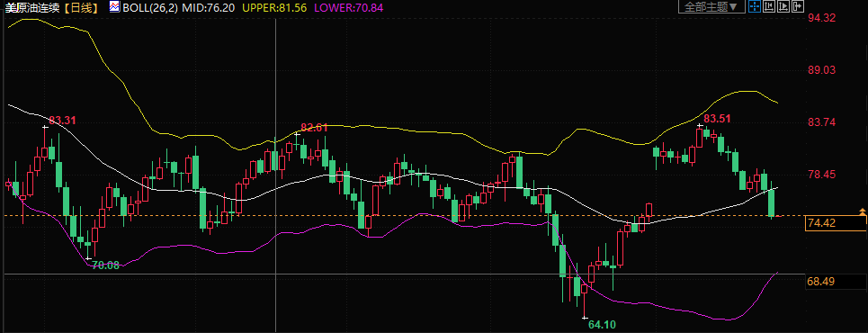
Task: Open the 全部主题 dropdown
Action: [x=711, y=6]
